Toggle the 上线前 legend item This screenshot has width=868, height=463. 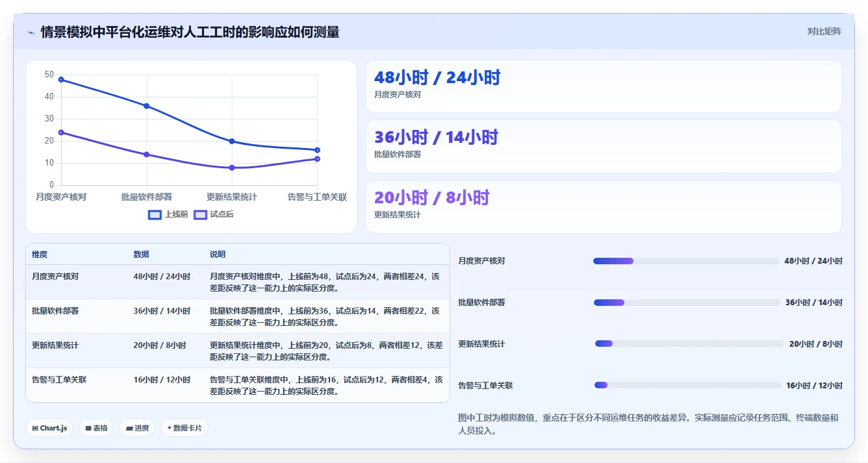point(168,214)
